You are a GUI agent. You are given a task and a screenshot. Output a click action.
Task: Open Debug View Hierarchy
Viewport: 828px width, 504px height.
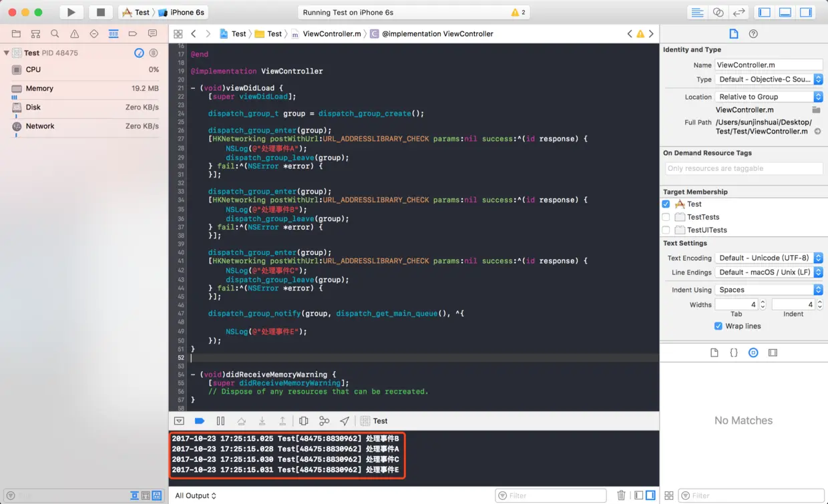pyautogui.click(x=303, y=421)
